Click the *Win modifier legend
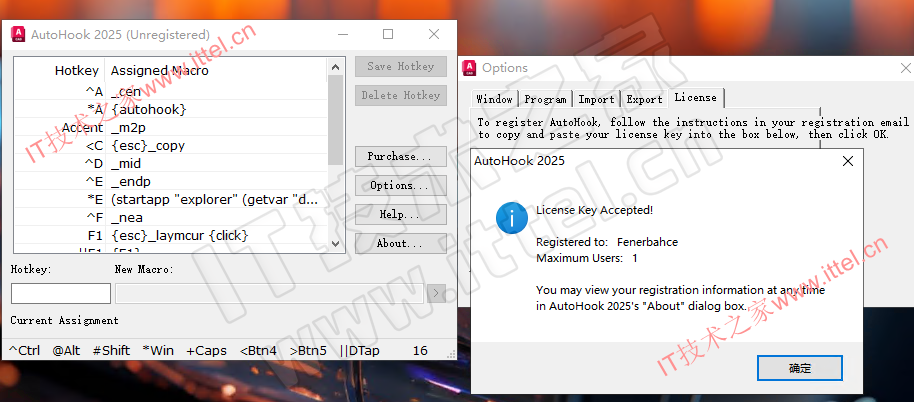 pos(157,350)
